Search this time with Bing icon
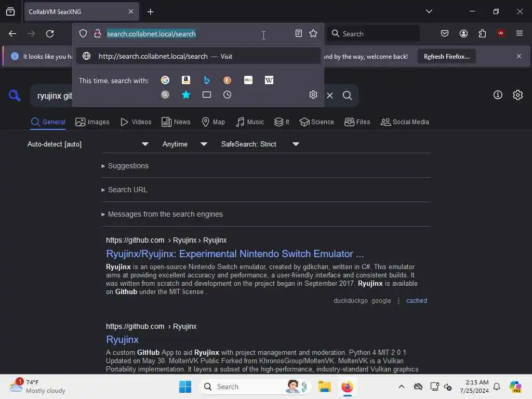The image size is (532, 399). coord(207,80)
